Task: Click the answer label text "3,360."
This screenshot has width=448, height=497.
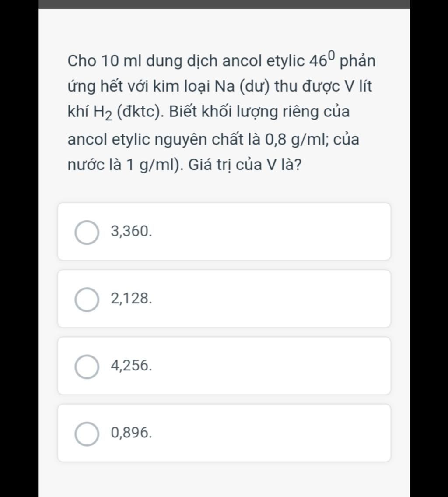Action: (131, 231)
